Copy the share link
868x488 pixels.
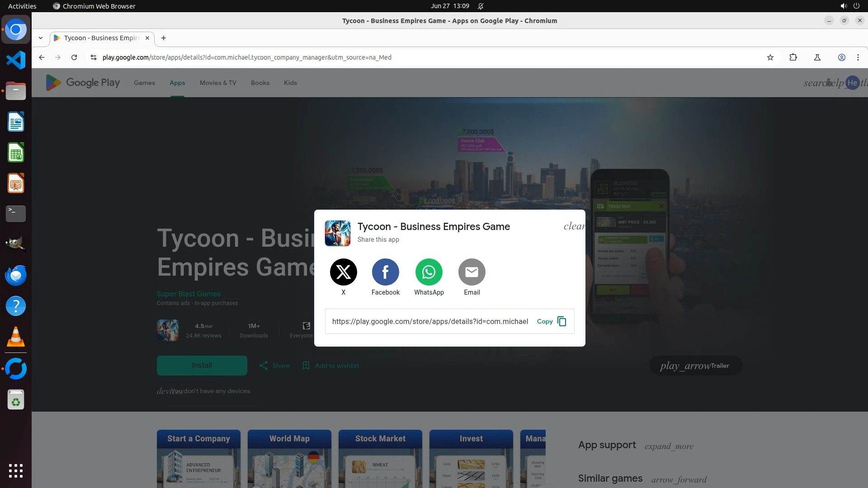(551, 321)
